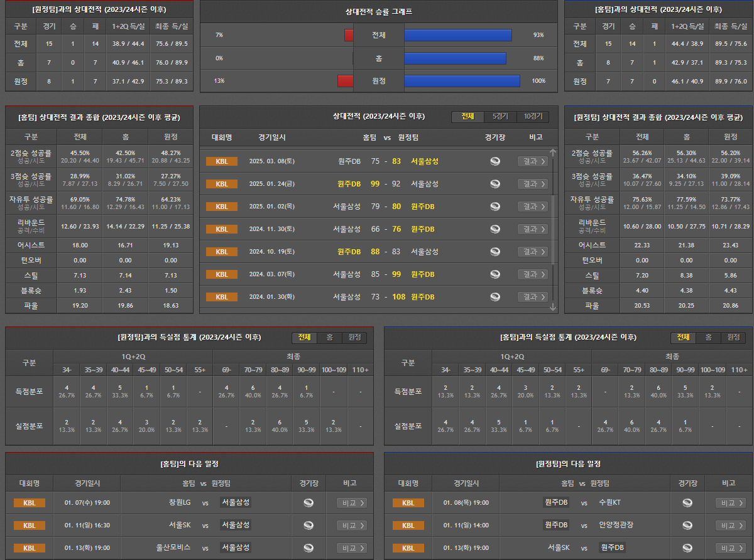Select 전체 in [홈팀]과의 득실점 통계
This screenshot has height=560, width=754.
(x=683, y=338)
